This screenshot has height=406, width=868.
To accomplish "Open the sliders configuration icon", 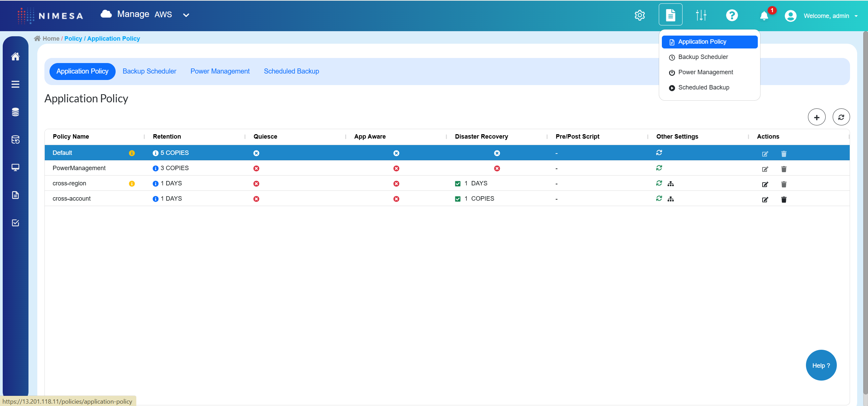I will [701, 15].
